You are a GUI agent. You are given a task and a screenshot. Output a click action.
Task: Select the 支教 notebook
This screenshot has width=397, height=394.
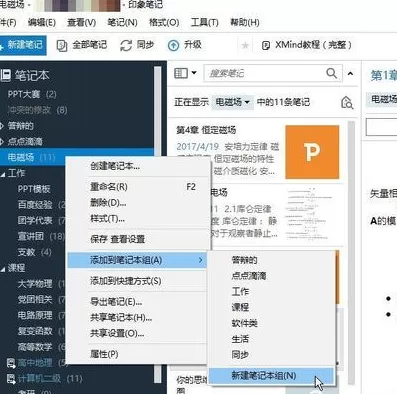pyautogui.click(x=26, y=252)
